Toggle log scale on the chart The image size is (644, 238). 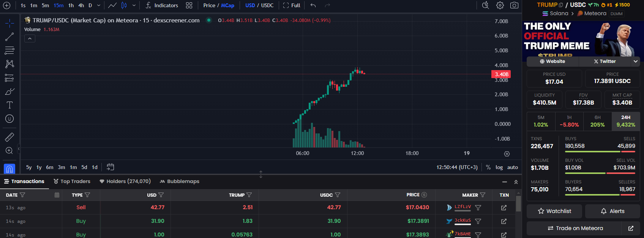(x=499, y=167)
